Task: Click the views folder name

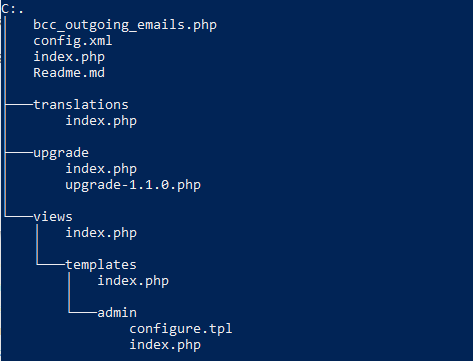Action: coord(53,217)
